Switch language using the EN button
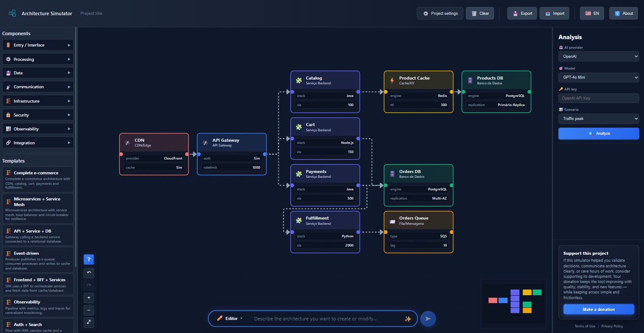This screenshot has height=333, width=644. [591, 13]
